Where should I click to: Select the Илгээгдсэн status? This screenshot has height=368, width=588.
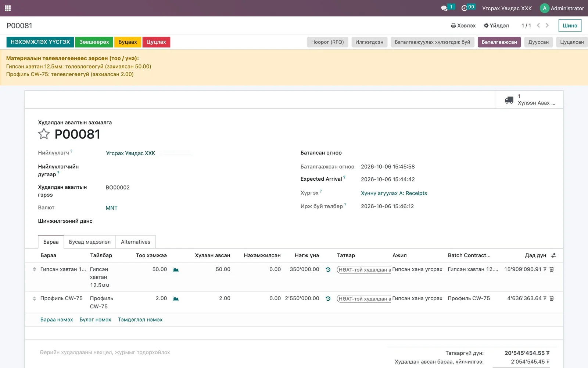[369, 42]
